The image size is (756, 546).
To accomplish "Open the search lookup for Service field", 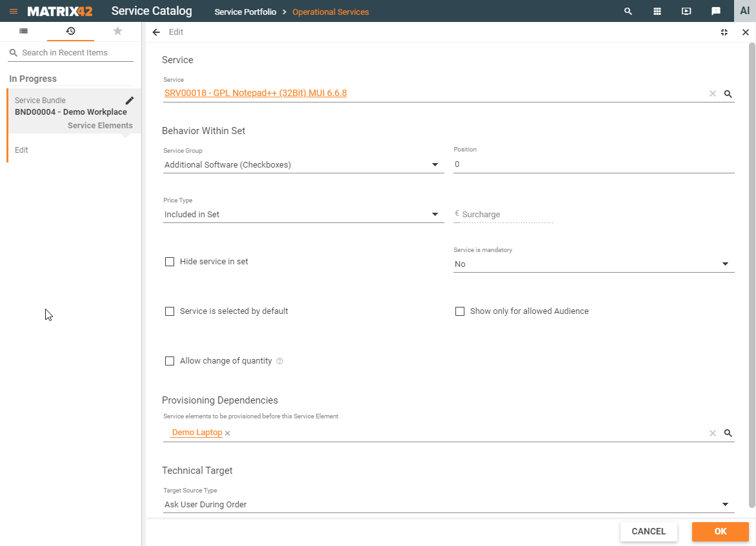I will pyautogui.click(x=728, y=94).
